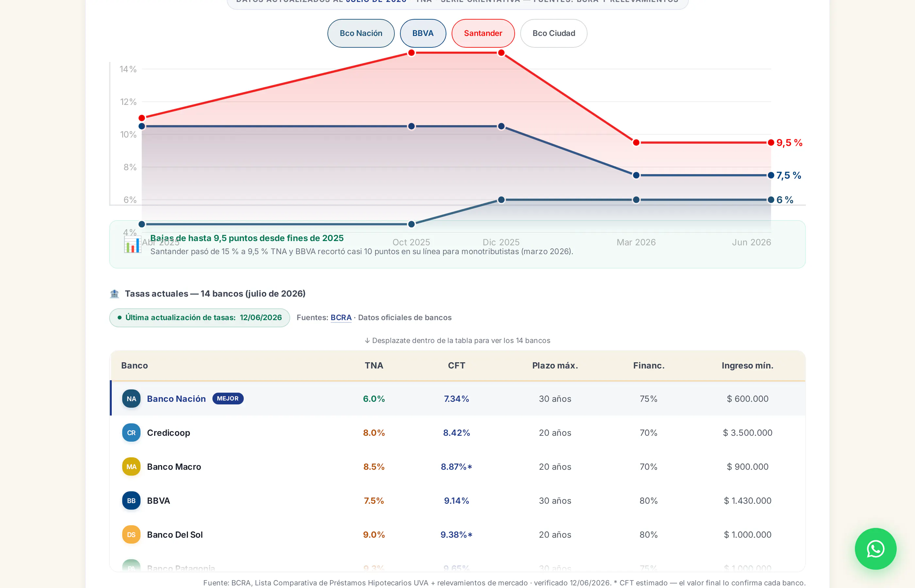Click Banco Nación's 30 años term value
The image size is (915, 588).
555,399
